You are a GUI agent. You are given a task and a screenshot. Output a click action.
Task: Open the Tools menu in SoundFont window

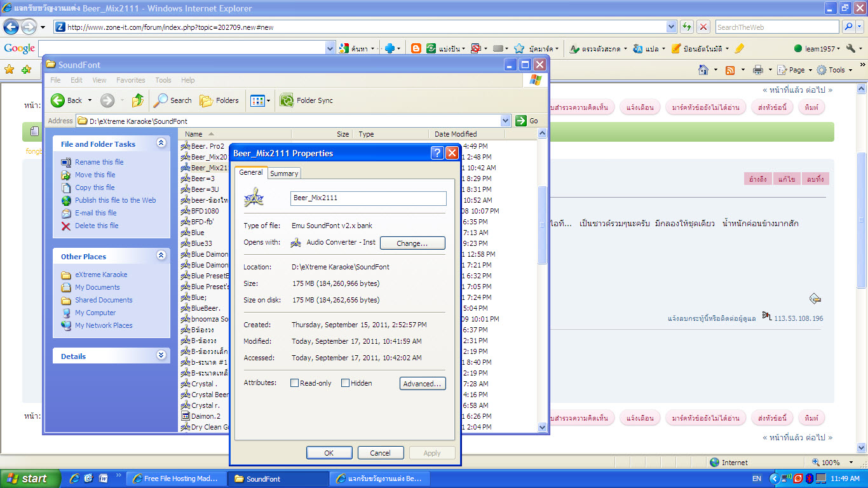pos(163,80)
